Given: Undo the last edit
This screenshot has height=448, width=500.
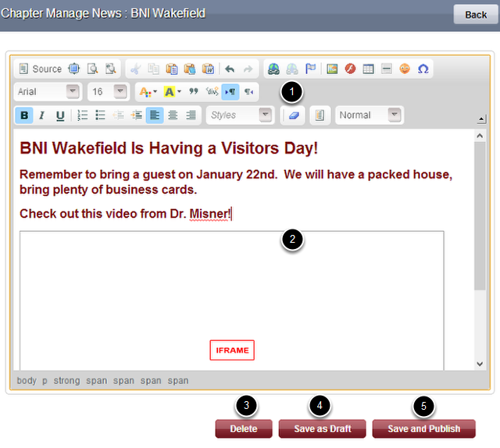Looking at the screenshot, I should [229, 69].
